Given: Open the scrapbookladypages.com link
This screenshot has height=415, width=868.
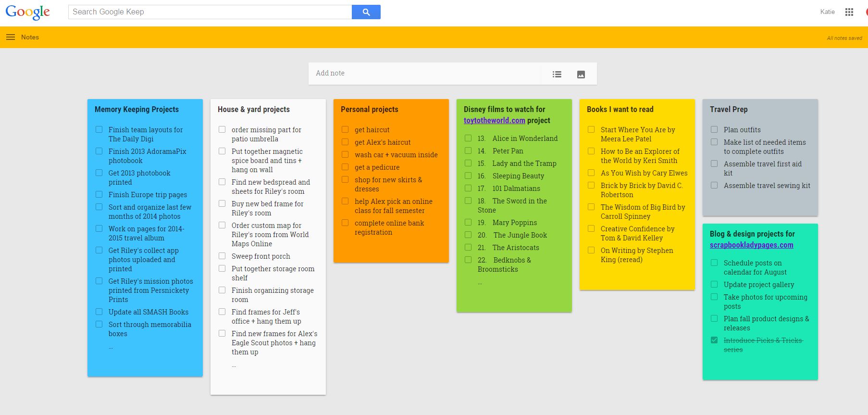Looking at the screenshot, I should click(751, 245).
